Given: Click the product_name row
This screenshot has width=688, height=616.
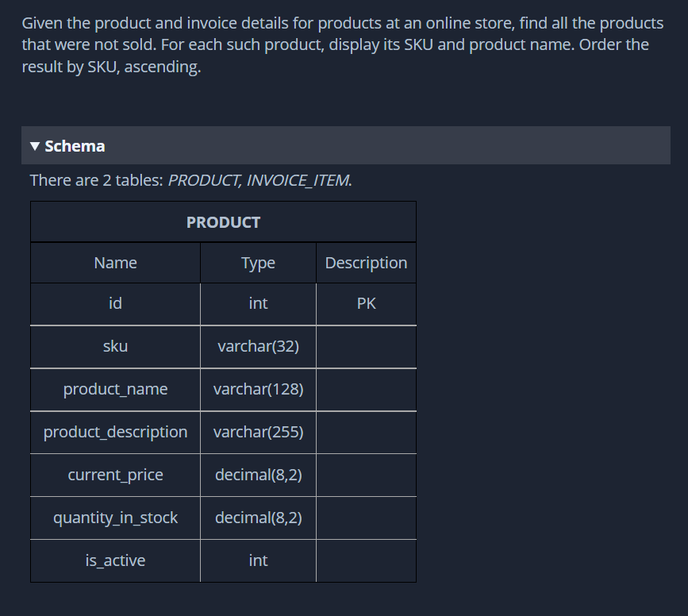Looking at the screenshot, I should (115, 389).
